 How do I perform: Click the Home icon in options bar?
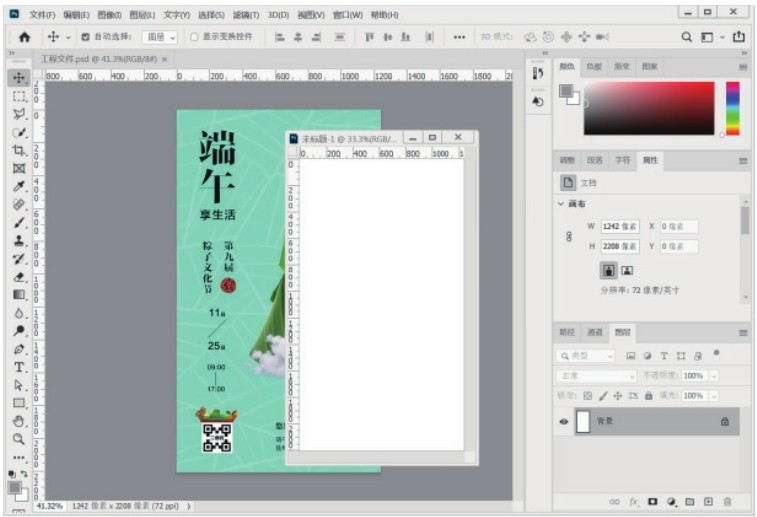click(24, 37)
